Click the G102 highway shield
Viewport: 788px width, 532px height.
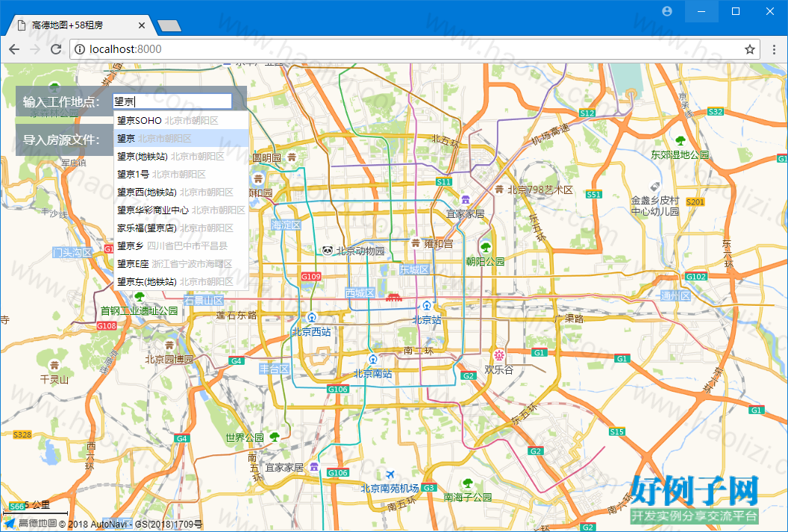pos(696,276)
